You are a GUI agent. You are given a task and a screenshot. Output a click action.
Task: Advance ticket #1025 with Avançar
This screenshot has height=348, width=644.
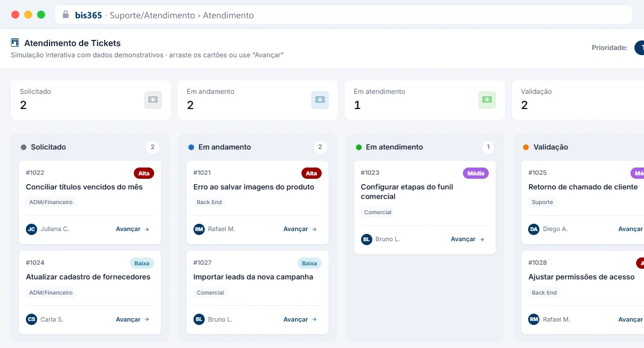coord(631,229)
